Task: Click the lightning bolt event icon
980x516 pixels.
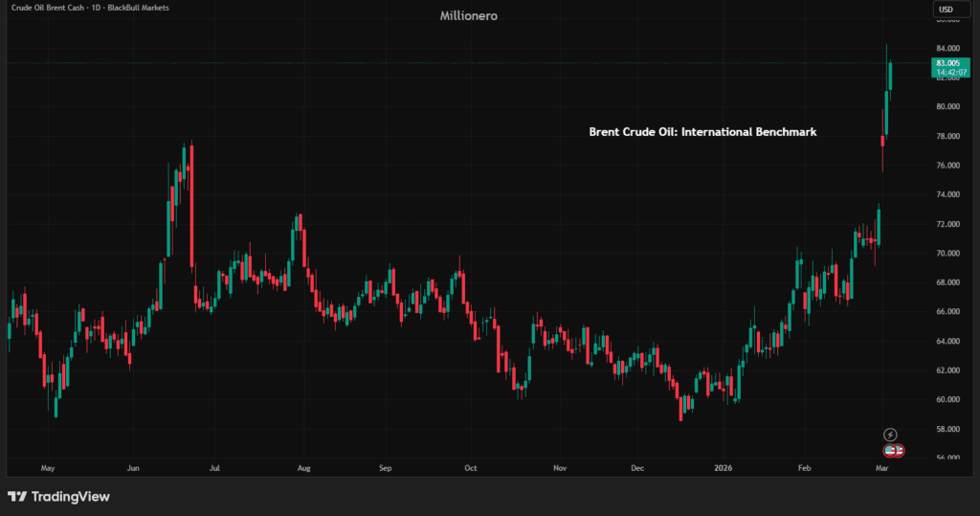Action: 890,435
